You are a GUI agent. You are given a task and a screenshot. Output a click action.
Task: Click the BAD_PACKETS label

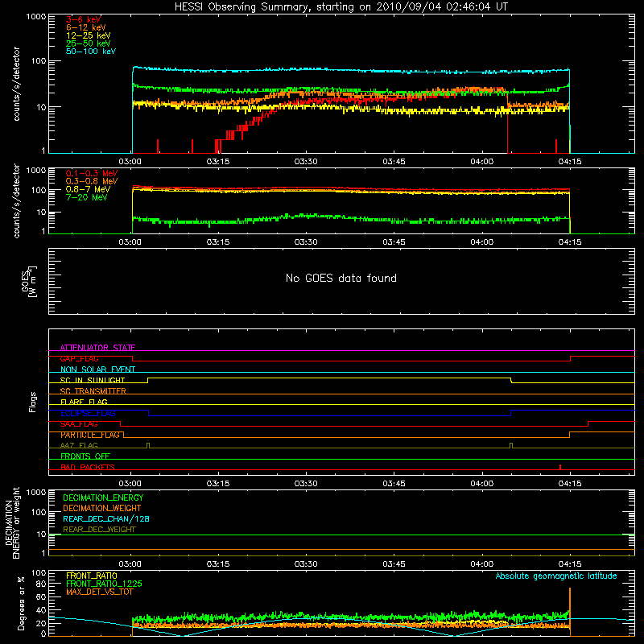point(88,467)
